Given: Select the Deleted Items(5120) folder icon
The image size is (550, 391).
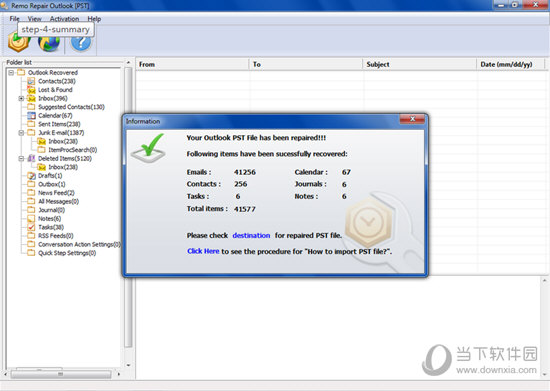Looking at the screenshot, I should (31, 159).
